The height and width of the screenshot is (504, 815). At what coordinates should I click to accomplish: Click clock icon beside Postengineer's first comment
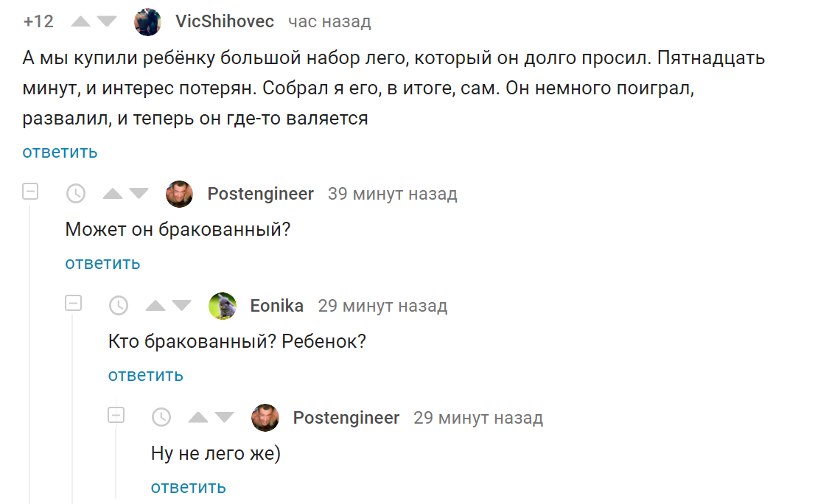(x=76, y=194)
